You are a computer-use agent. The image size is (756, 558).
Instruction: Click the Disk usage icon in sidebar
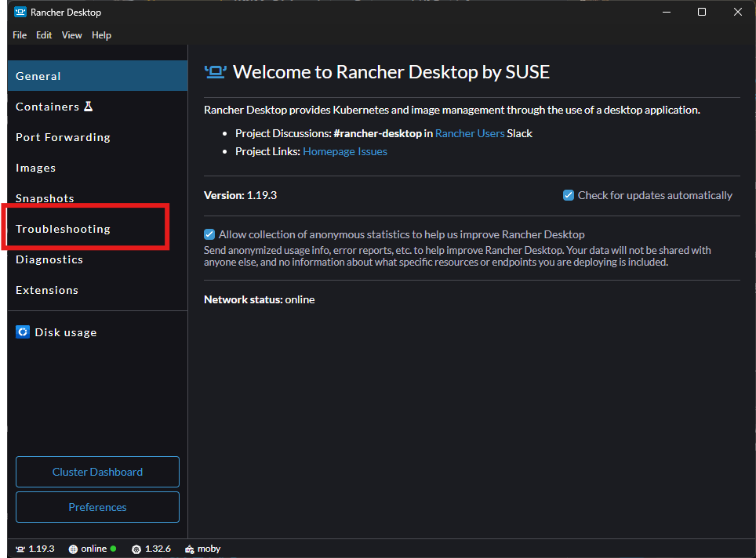click(23, 332)
